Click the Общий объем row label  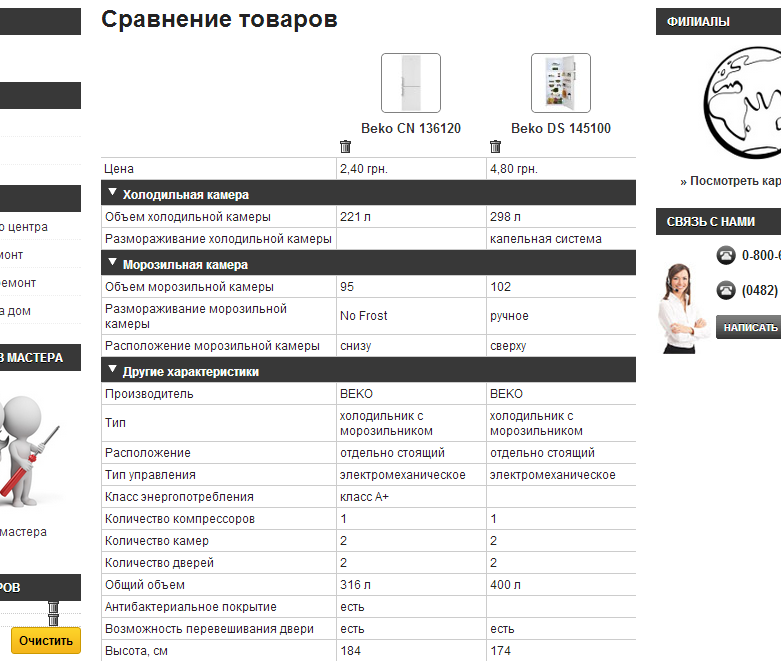tap(144, 585)
